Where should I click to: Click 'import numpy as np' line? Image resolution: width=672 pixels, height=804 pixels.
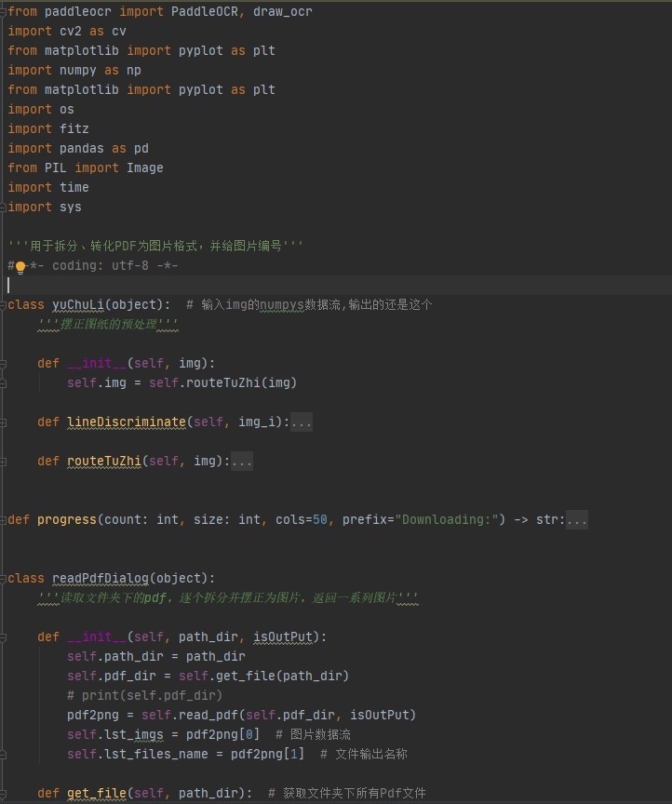coord(74,70)
